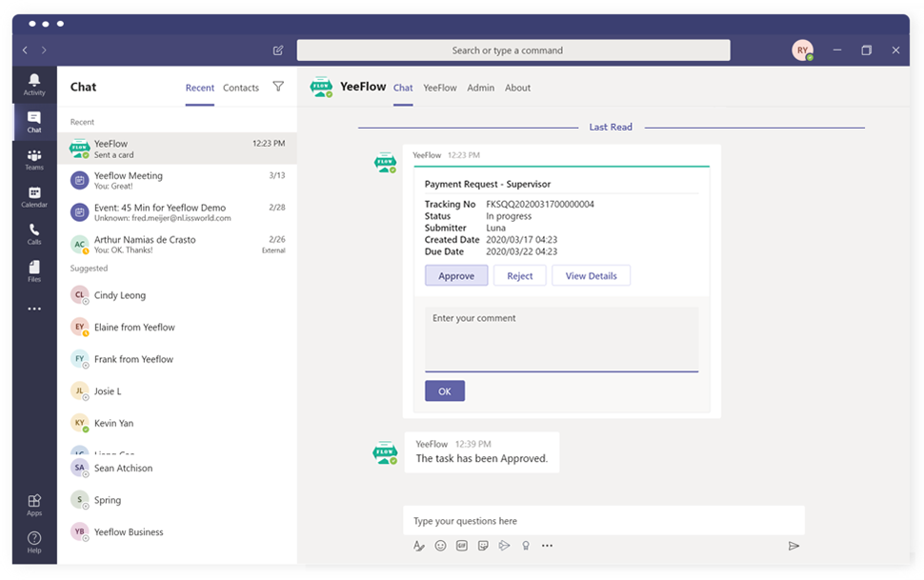The height and width of the screenshot is (580, 924).
Task: Click the Enter your comment field
Action: pos(562,339)
